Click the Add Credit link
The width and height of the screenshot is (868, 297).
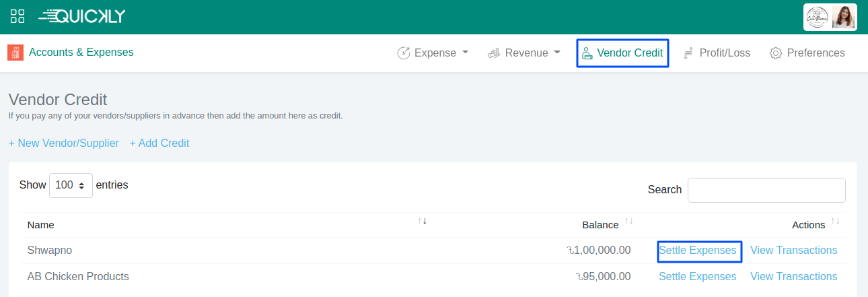pos(159,143)
